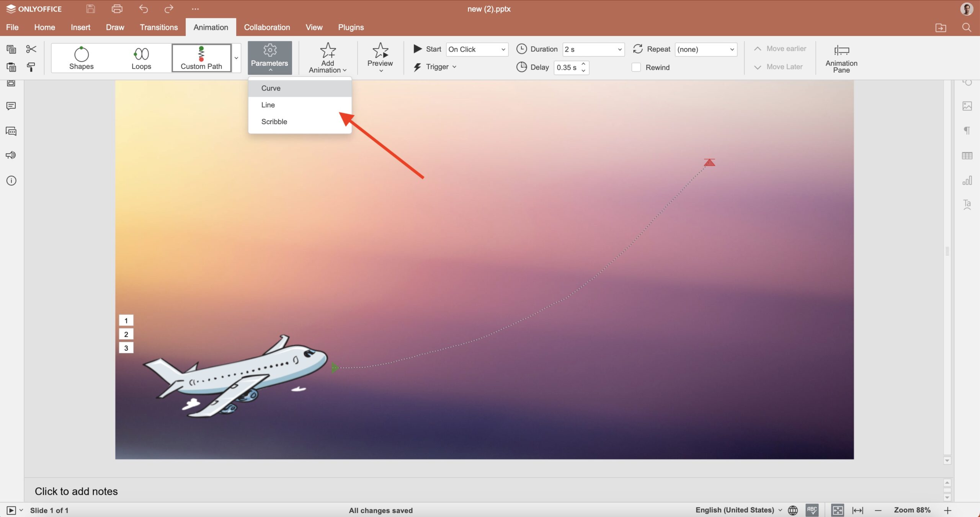Open the Start On Click dropdown

point(477,49)
